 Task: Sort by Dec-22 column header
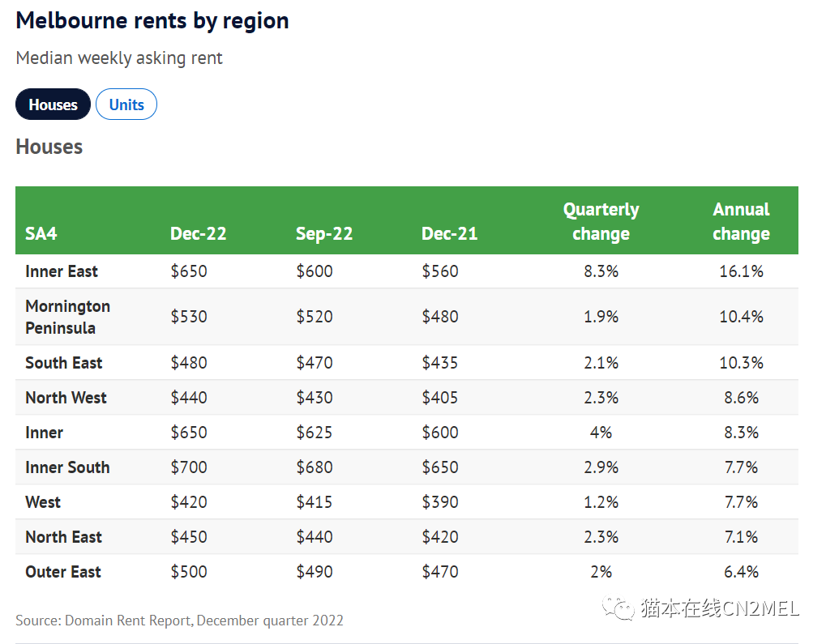tap(198, 234)
